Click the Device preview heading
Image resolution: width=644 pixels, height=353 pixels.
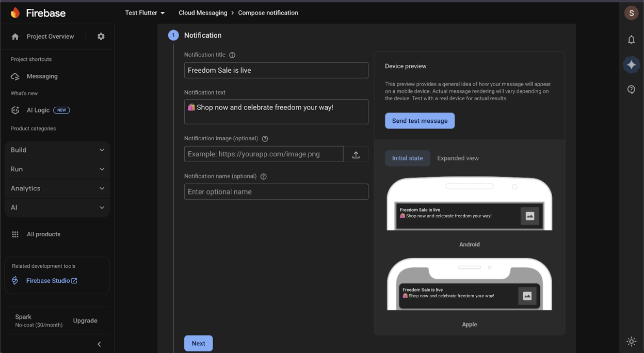click(x=406, y=66)
